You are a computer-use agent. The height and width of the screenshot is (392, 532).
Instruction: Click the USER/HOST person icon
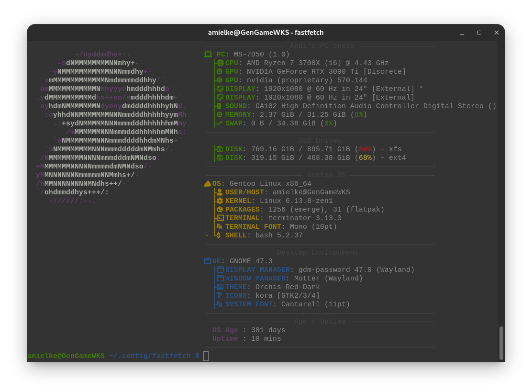click(x=220, y=192)
